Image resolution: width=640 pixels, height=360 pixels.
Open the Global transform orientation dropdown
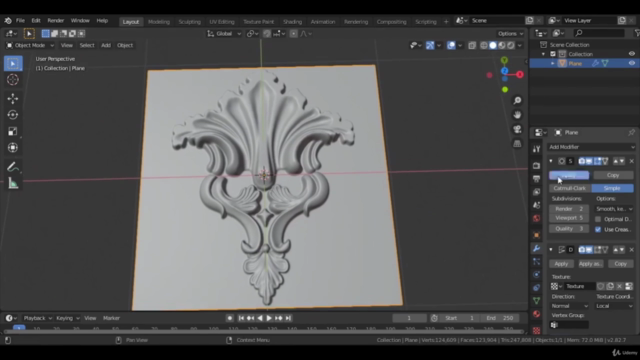pos(224,33)
